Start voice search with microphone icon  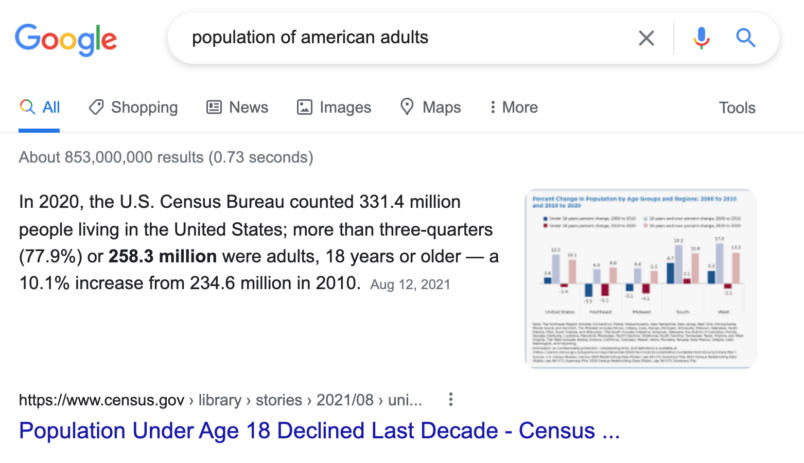coord(701,38)
